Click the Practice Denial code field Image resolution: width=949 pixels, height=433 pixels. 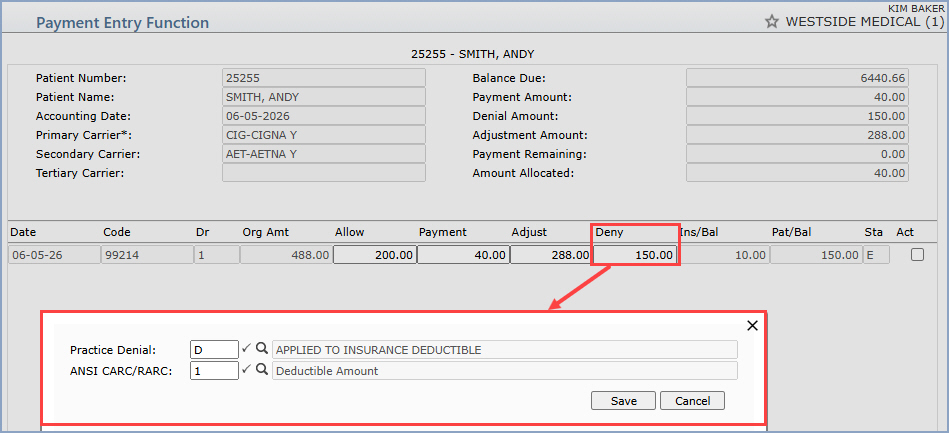[214, 349]
